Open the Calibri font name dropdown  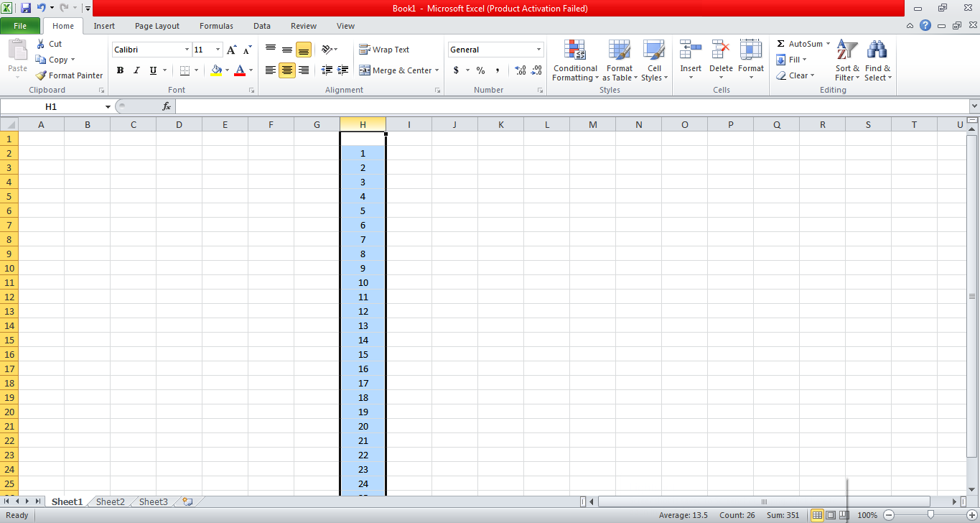(187, 50)
